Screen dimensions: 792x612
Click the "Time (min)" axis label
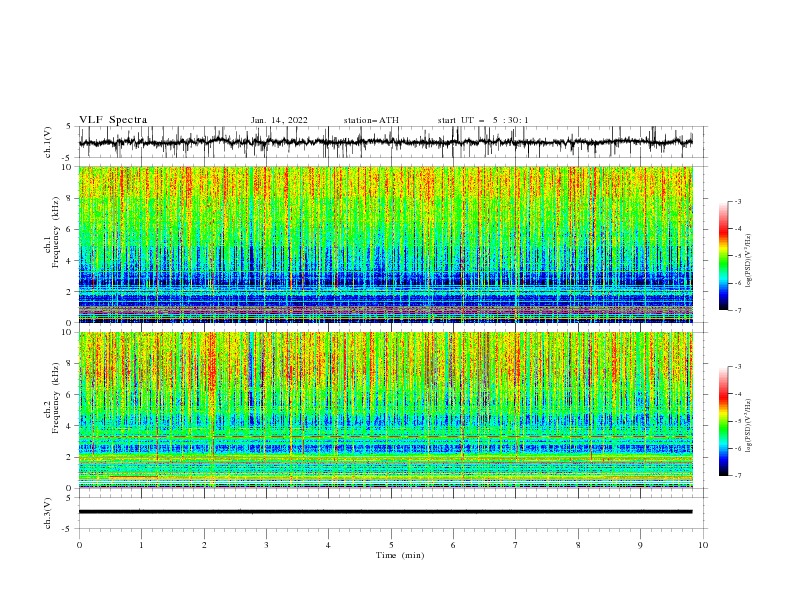400,555
